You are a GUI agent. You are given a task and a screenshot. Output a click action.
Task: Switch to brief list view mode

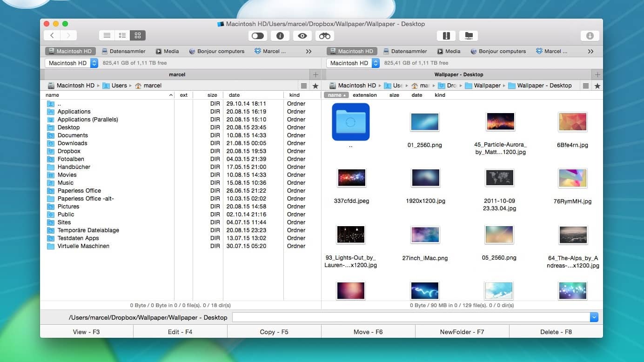(122, 35)
